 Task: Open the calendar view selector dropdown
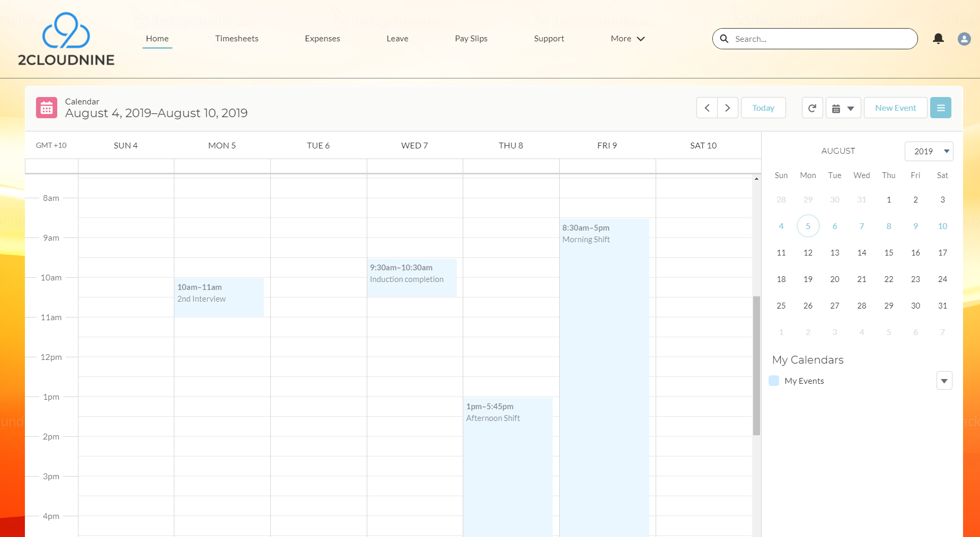pos(843,108)
